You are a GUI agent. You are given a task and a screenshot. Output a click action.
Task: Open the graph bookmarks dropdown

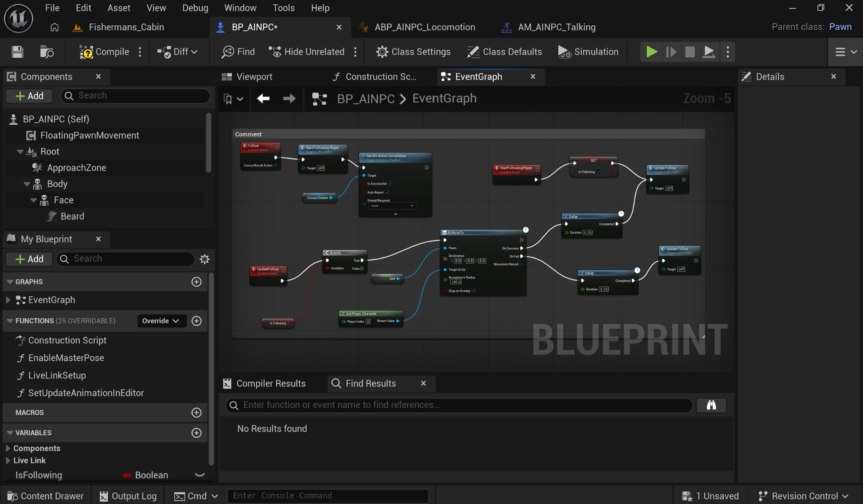point(233,99)
